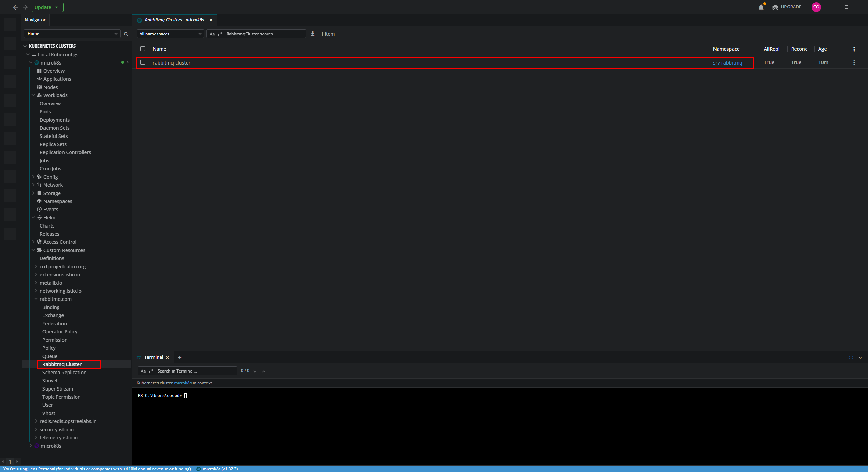Collapse Local Kubeconfigs tree node
868x472 pixels.
[28, 54]
